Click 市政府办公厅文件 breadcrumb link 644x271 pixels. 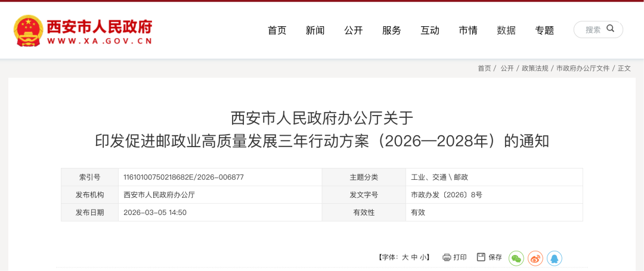coord(583,68)
